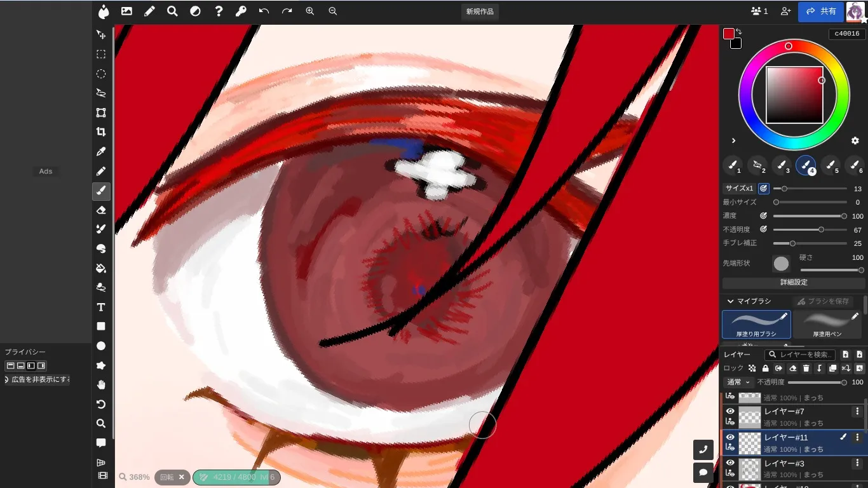Click the Undo arrow in top bar
The height and width of the screenshot is (488, 868).
[264, 11]
